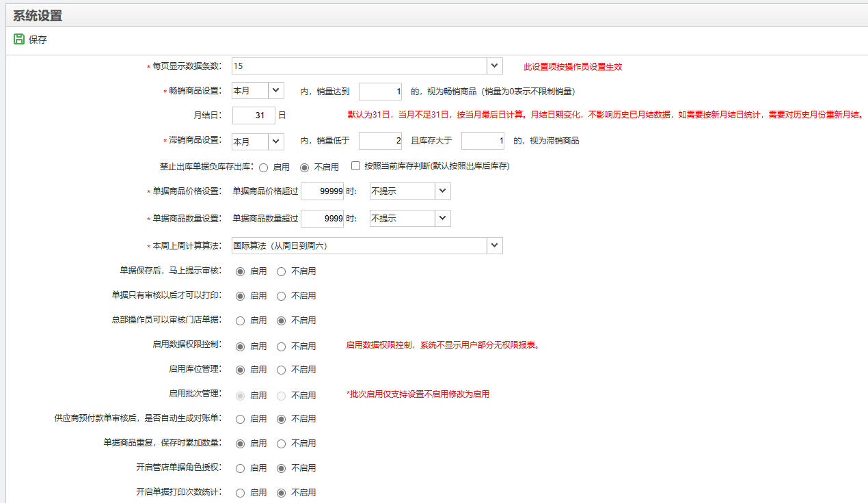The height and width of the screenshot is (503, 868).
Task: Click the 国际算法（从周日到周六）selection field
Action: point(360,245)
